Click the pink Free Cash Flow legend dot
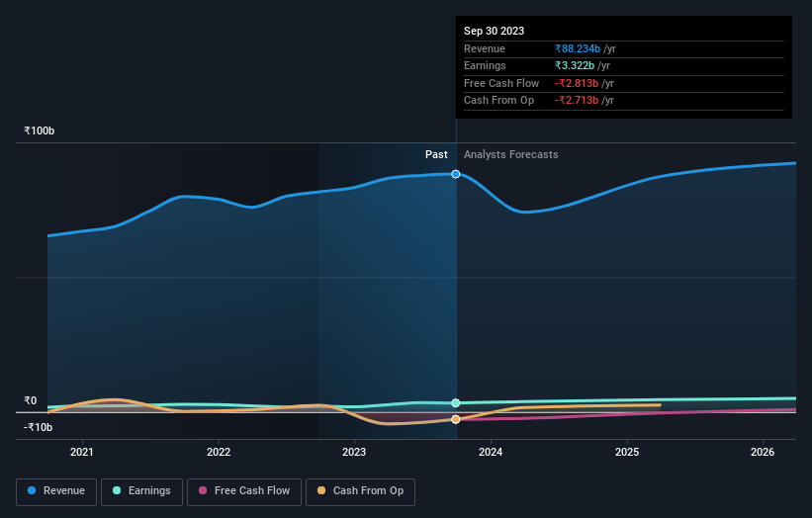 pyautogui.click(x=203, y=490)
